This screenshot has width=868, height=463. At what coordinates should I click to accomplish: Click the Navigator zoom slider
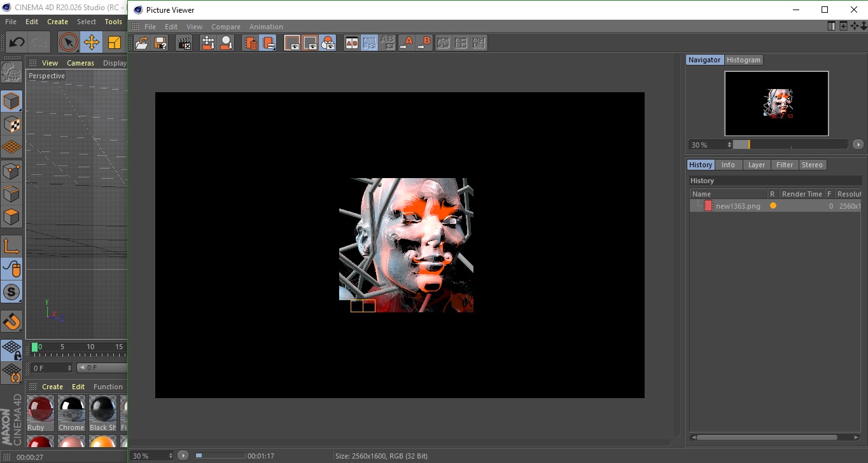point(790,144)
